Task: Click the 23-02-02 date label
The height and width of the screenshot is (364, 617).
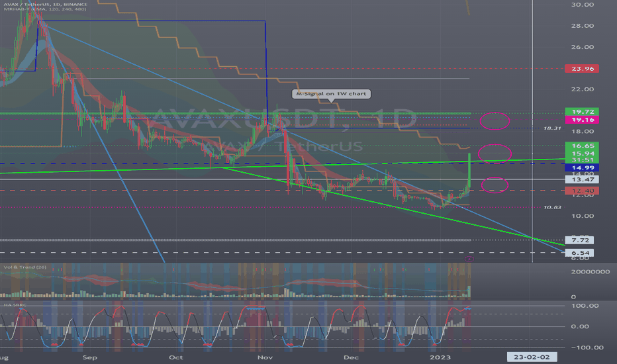Action: point(532,357)
